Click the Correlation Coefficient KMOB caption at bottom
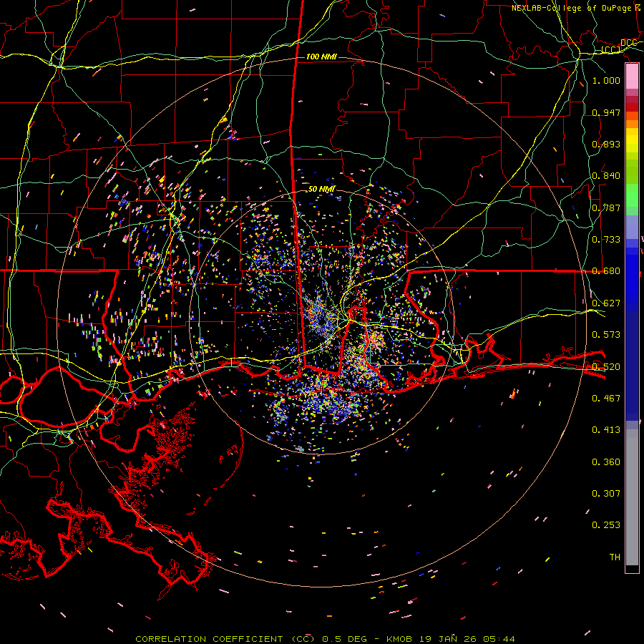644x644 pixels. pyautogui.click(x=325, y=639)
